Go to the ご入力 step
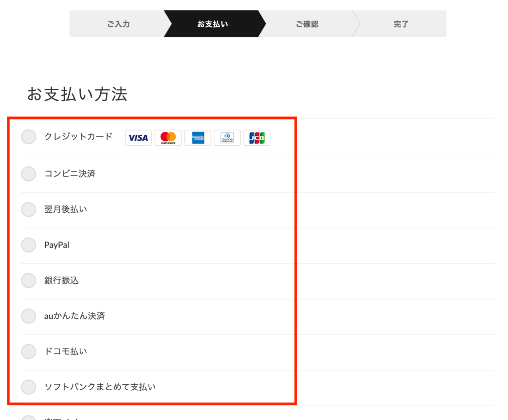The height and width of the screenshot is (420, 508). [x=119, y=24]
